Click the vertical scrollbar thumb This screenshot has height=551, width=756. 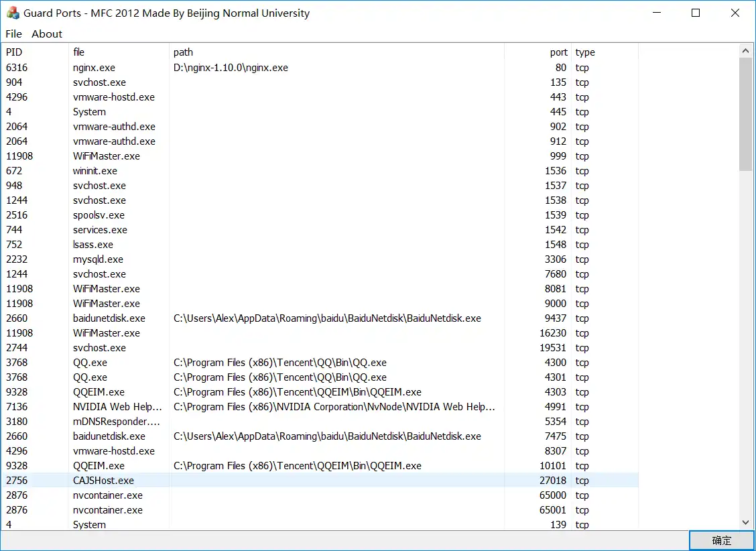click(x=745, y=114)
